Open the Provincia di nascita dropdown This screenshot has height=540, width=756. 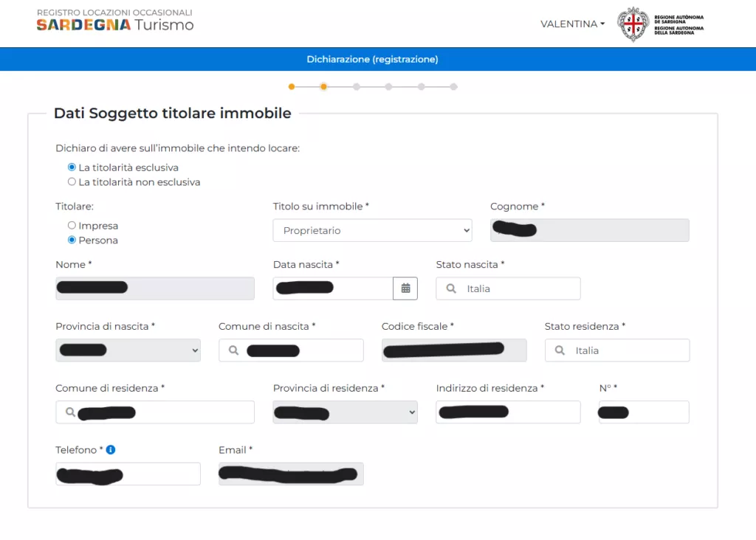pos(128,350)
